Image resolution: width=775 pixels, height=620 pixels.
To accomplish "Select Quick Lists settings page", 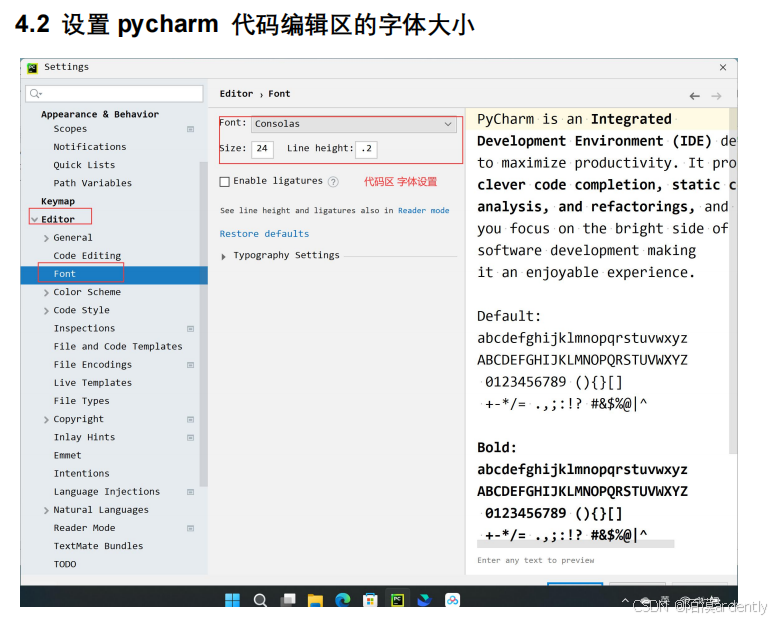I will pyautogui.click(x=84, y=165).
